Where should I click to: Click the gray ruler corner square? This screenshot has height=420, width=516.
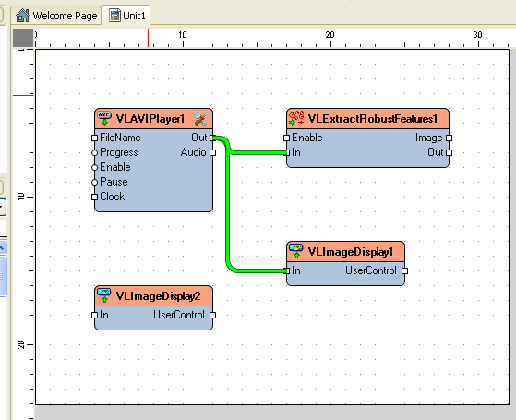[x=23, y=38]
